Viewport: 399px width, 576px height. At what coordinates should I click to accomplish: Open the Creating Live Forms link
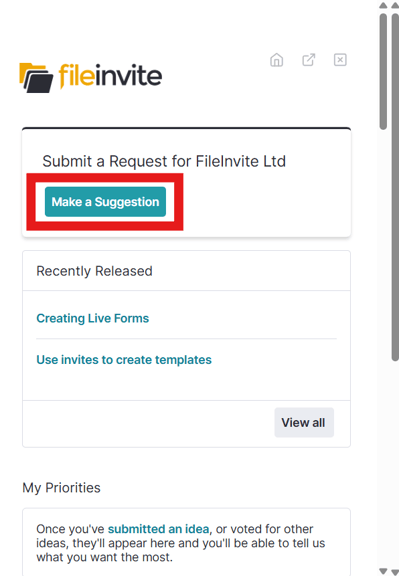(93, 318)
